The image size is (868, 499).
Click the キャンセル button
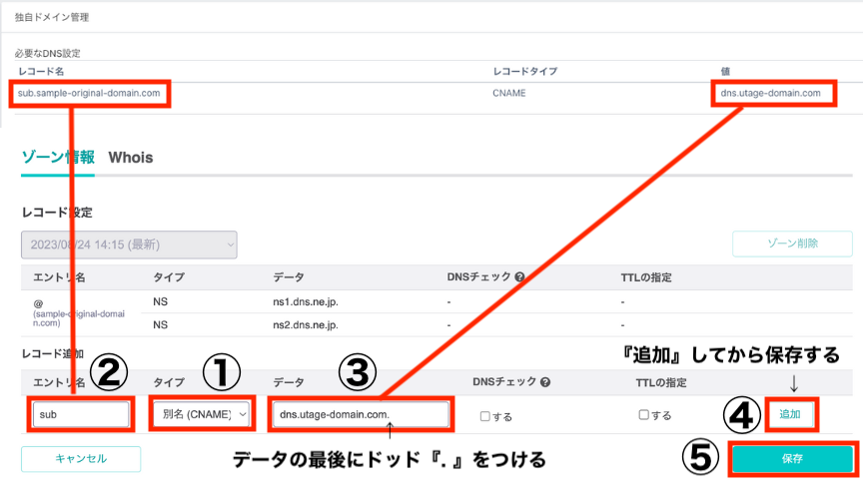click(x=81, y=458)
